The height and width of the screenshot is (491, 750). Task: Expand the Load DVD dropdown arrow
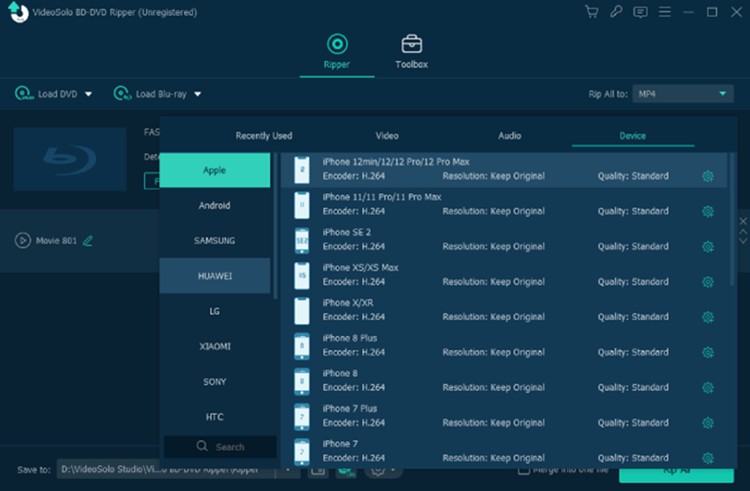88,94
